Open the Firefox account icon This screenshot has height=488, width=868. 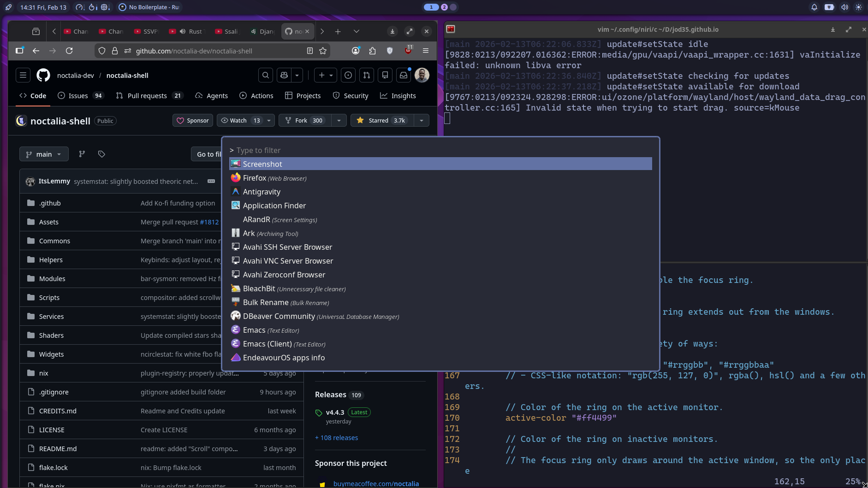(x=356, y=51)
